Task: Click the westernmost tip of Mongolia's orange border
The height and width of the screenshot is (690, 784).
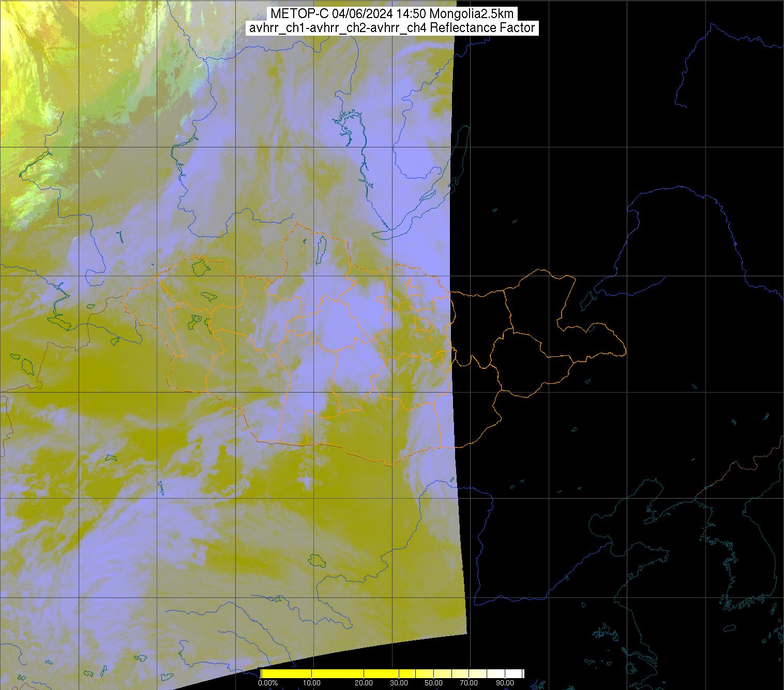Action: [123, 299]
